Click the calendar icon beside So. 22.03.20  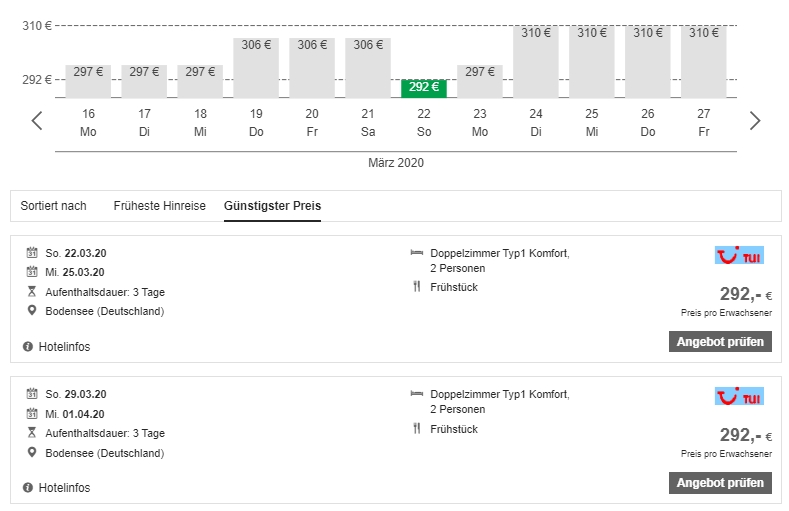click(x=32, y=253)
